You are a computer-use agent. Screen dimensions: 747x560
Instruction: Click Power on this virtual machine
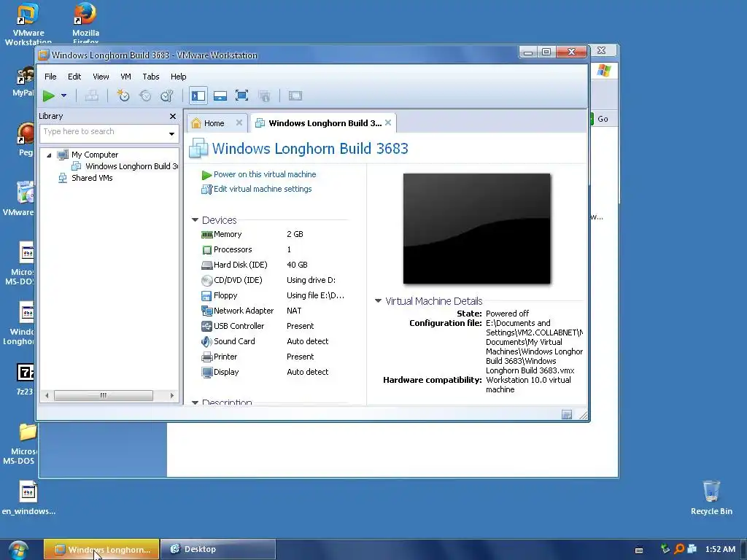265,174
